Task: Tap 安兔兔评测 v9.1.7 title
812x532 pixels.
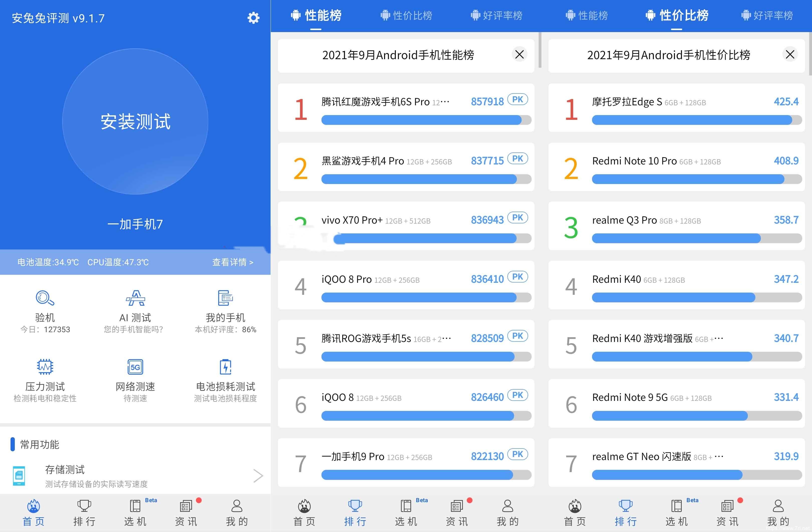Action: point(58,18)
